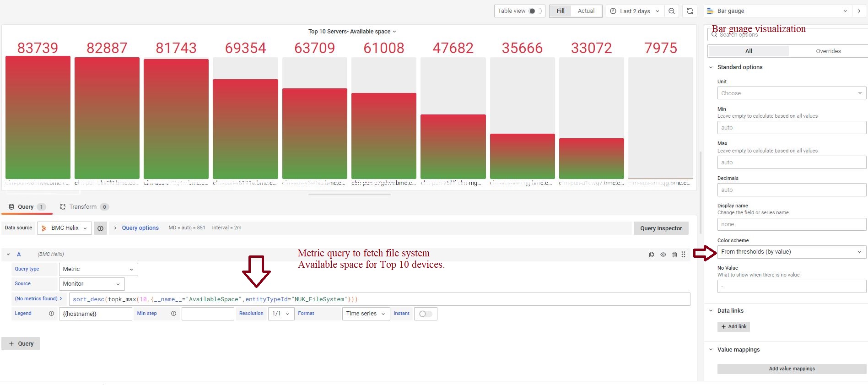Open the BMC Helix data source dropdown

point(65,228)
